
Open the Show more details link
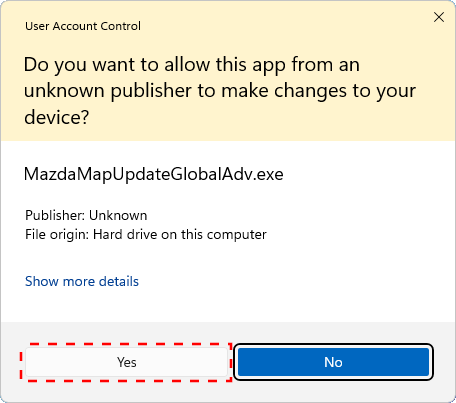coord(82,281)
